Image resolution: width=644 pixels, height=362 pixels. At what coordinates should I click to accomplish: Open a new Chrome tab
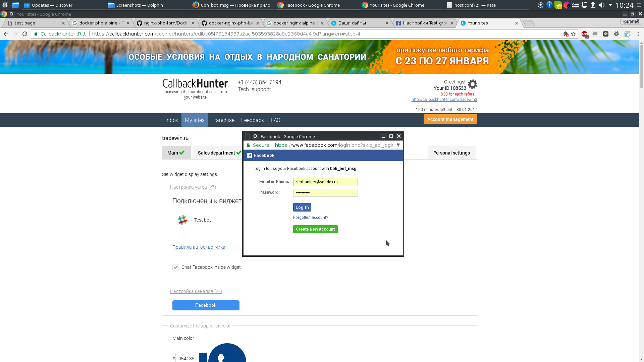point(529,23)
